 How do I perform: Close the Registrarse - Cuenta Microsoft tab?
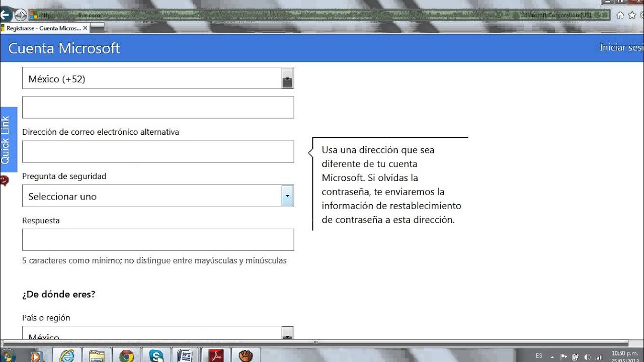coord(85,28)
